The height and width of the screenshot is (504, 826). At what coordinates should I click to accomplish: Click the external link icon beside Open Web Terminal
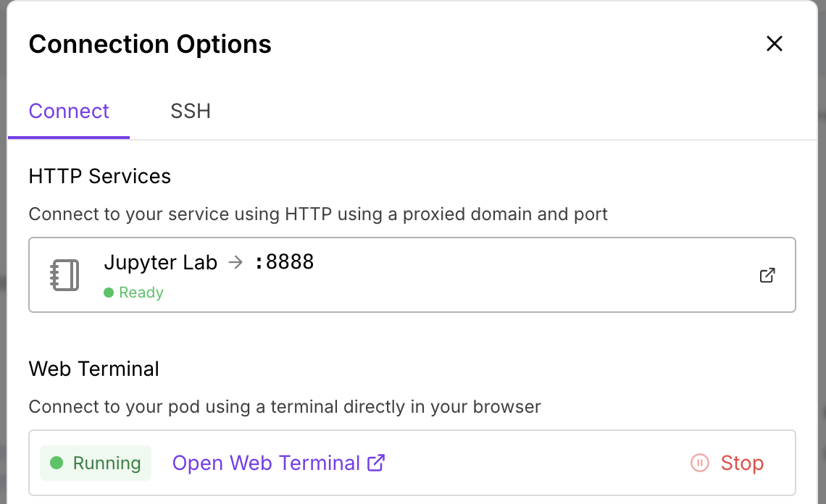click(x=376, y=463)
